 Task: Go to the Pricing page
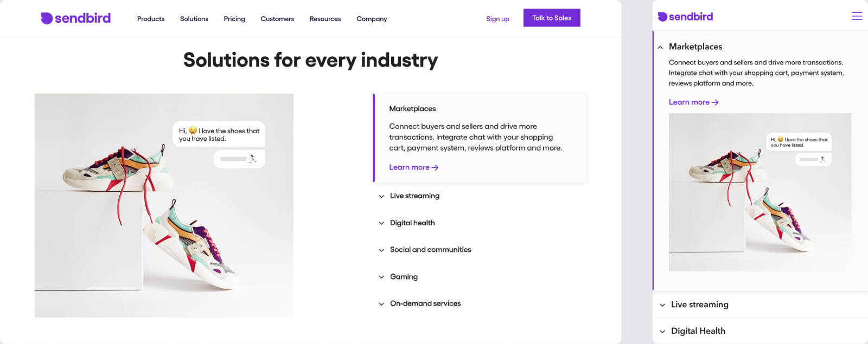[234, 19]
